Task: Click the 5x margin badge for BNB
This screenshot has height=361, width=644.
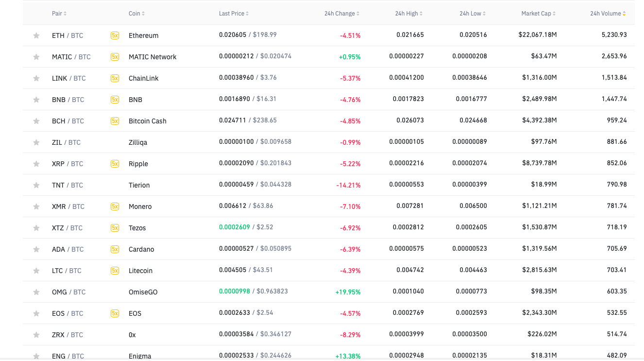Action: 115,100
